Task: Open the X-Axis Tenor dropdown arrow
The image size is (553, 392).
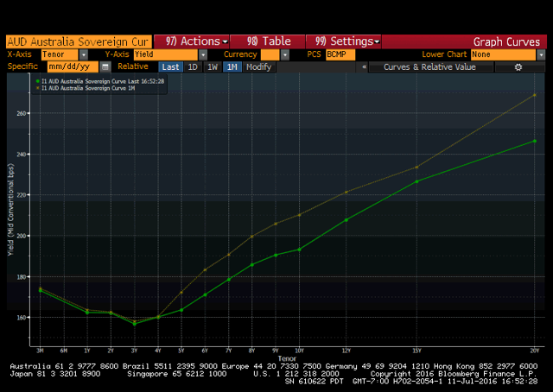Action: click(84, 54)
